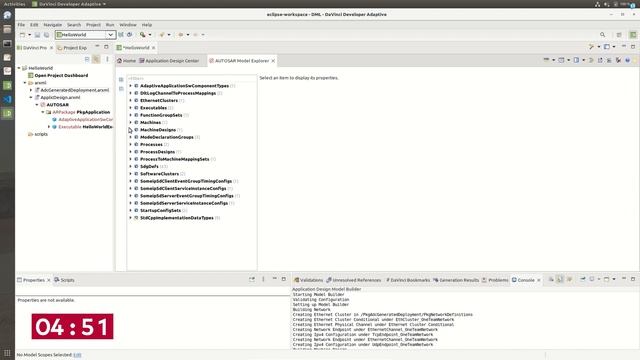Image resolution: width=640 pixels, height=360 pixels.
Task: Select Executable HelloWorldEx in Project Explorer
Action: tap(85, 127)
